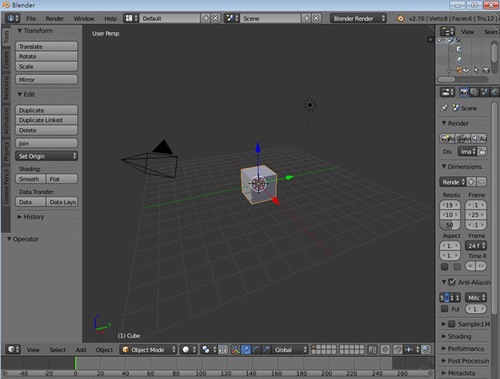Click the green timeline current frame marker
The image size is (500, 379).
76,363
